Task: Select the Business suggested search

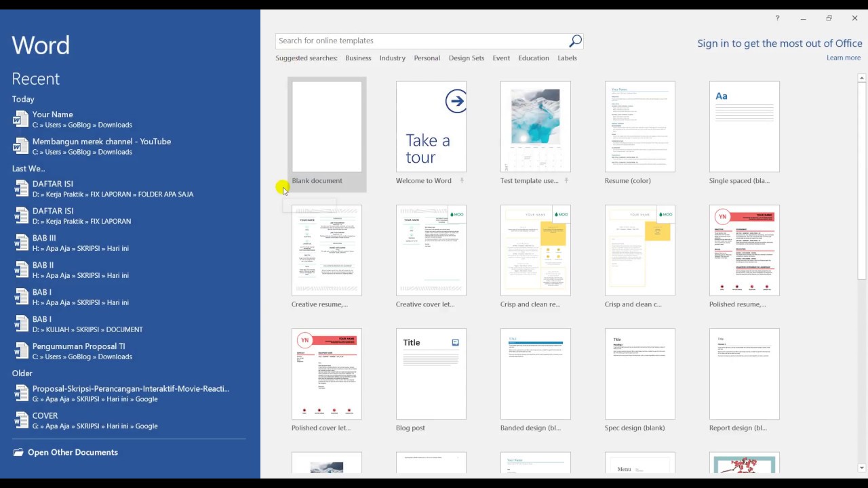Action: click(358, 58)
